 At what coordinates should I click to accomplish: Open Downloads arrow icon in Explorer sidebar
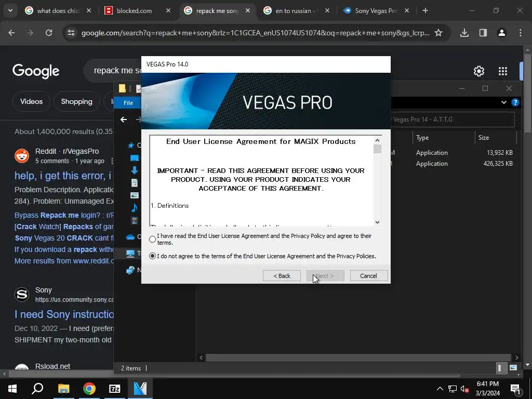135,170
